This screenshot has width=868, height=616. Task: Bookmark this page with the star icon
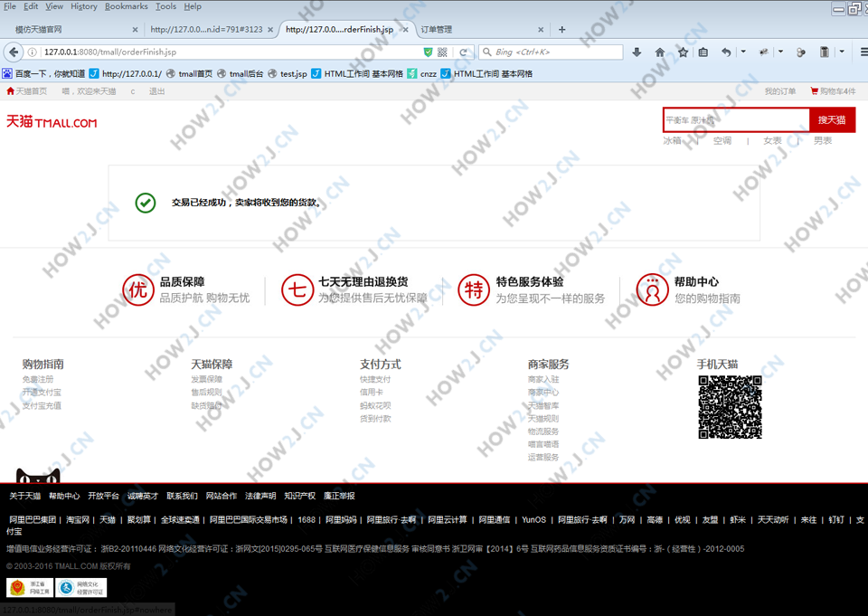click(683, 52)
